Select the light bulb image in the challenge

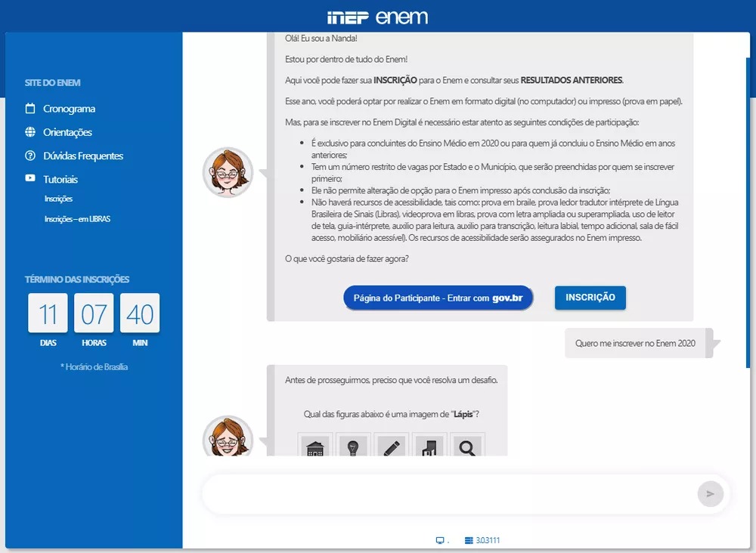[352, 446]
